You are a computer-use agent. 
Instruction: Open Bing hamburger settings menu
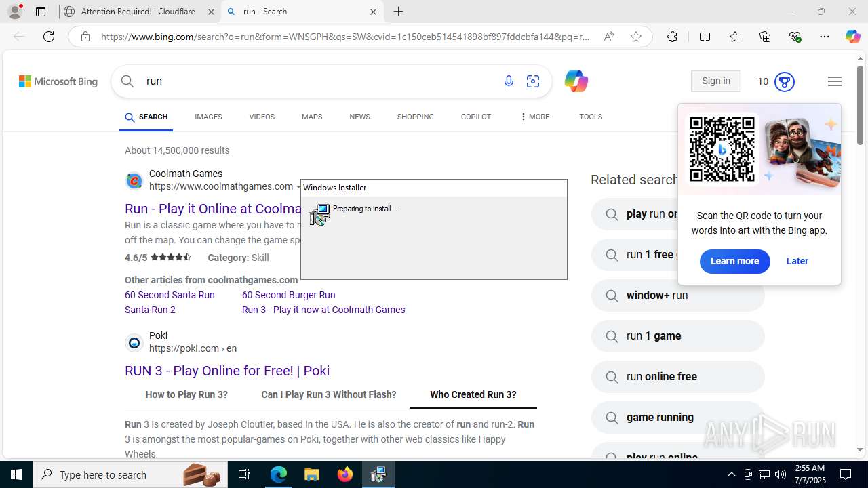coord(835,81)
